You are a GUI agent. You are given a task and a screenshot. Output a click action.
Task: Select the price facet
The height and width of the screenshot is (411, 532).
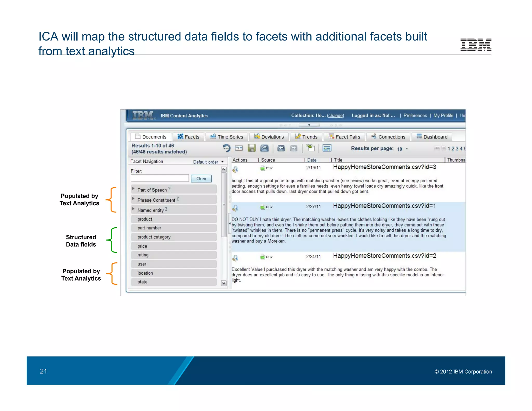[174, 246]
